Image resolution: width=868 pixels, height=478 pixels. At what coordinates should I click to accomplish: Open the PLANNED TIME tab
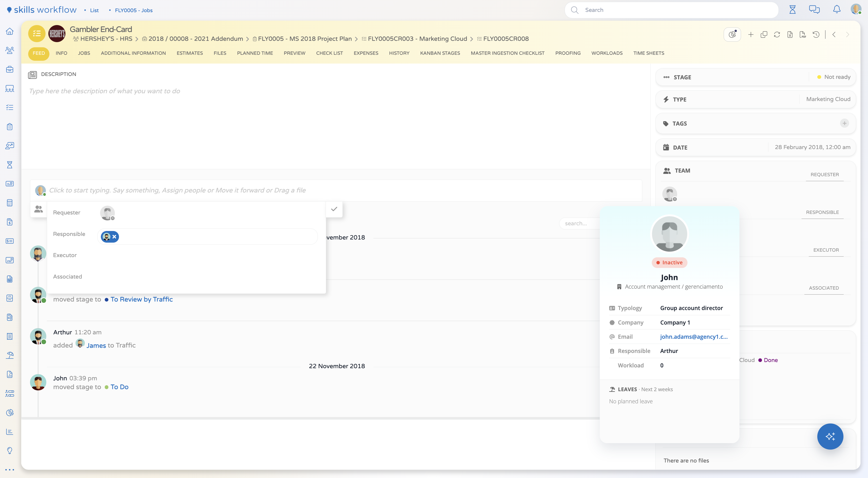click(x=255, y=53)
